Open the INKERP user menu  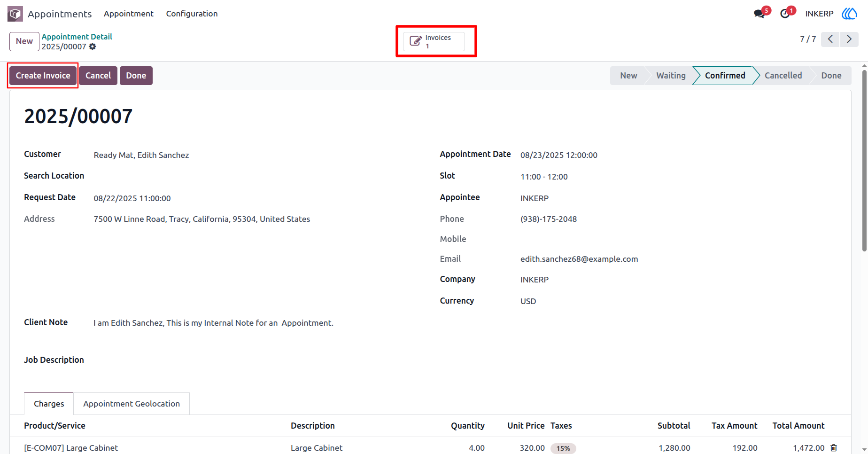[819, 14]
